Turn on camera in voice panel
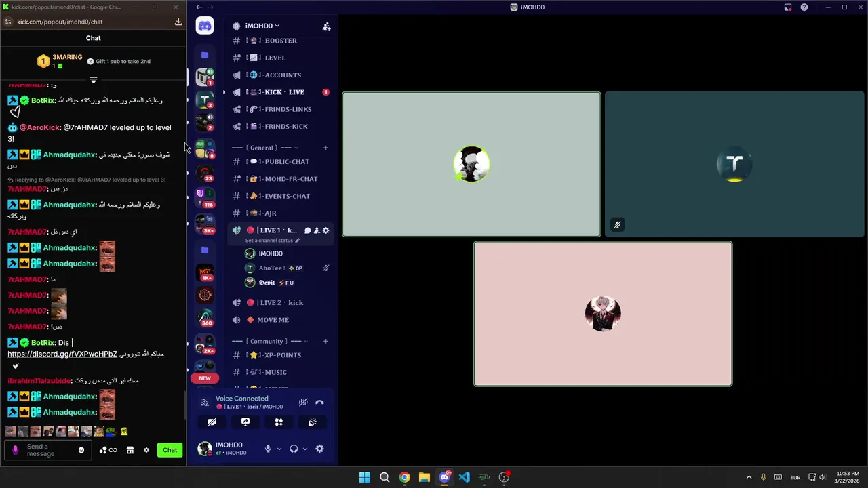This screenshot has width=868, height=488. click(x=212, y=422)
